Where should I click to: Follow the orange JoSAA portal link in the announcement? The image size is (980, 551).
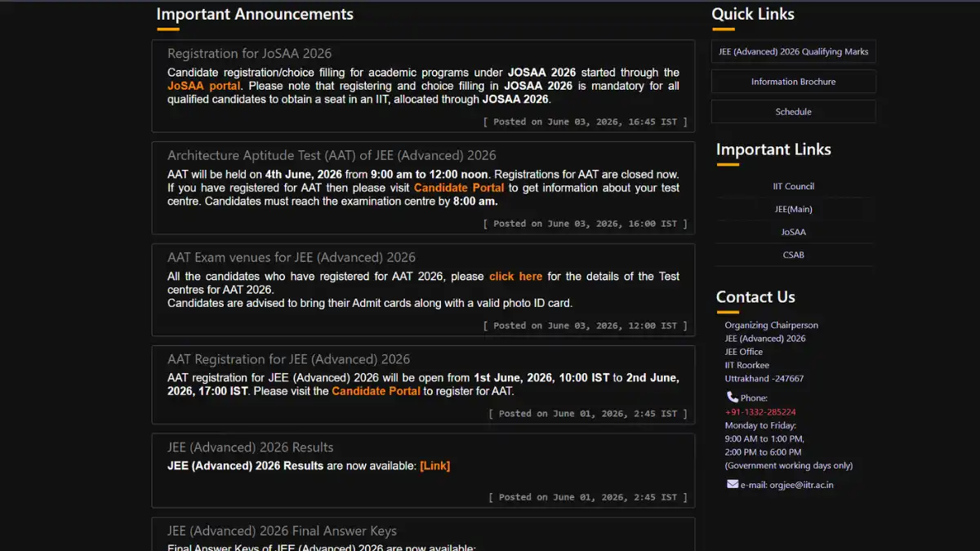coord(204,86)
